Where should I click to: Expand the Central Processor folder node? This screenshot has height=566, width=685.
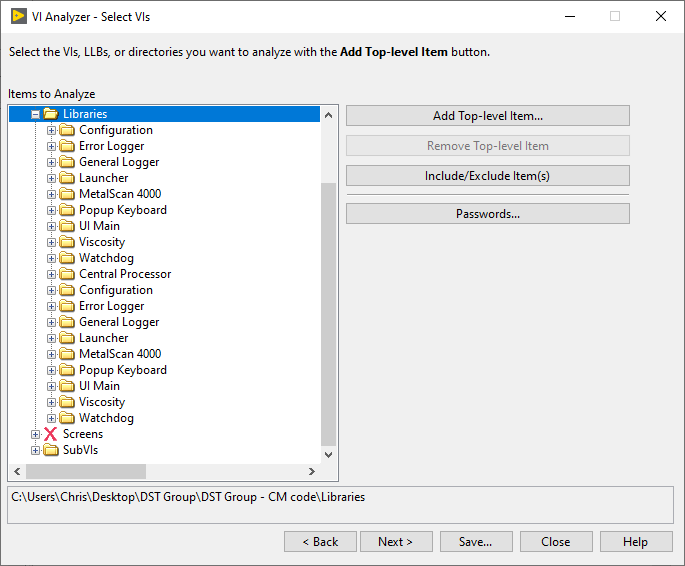click(52, 274)
